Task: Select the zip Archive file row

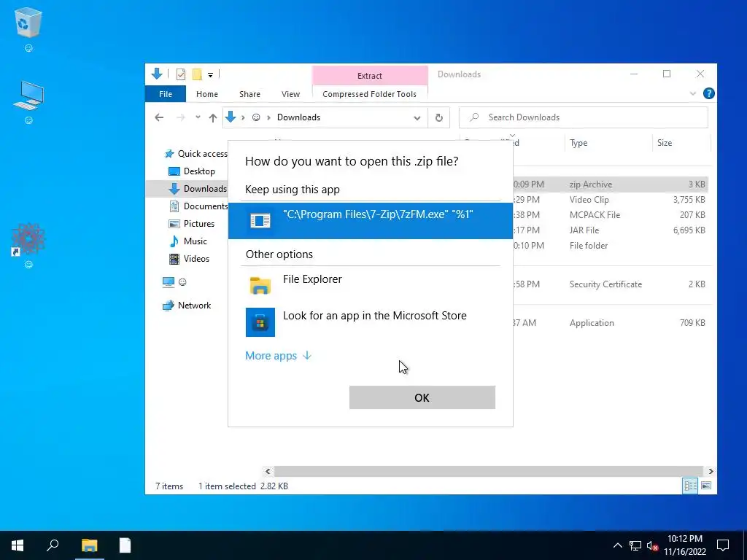Action: click(611, 184)
